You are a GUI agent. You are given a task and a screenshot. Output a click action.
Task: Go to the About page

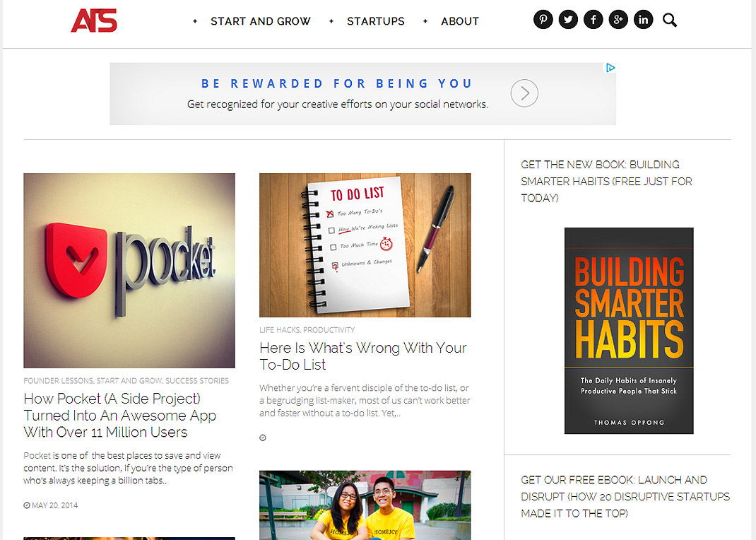click(x=460, y=21)
